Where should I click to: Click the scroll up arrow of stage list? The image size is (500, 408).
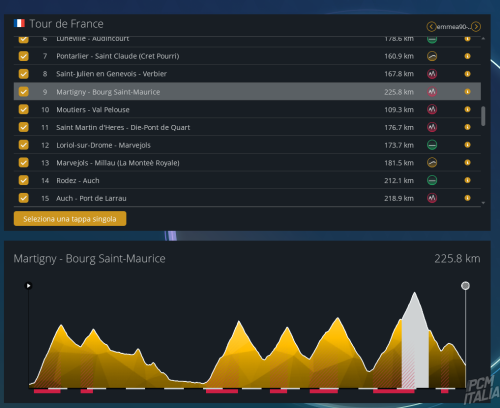tap(483, 39)
